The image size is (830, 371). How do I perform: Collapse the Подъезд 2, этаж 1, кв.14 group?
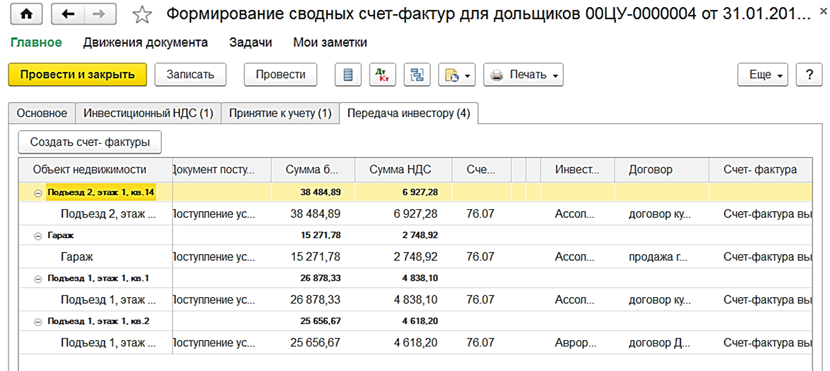coord(37,193)
